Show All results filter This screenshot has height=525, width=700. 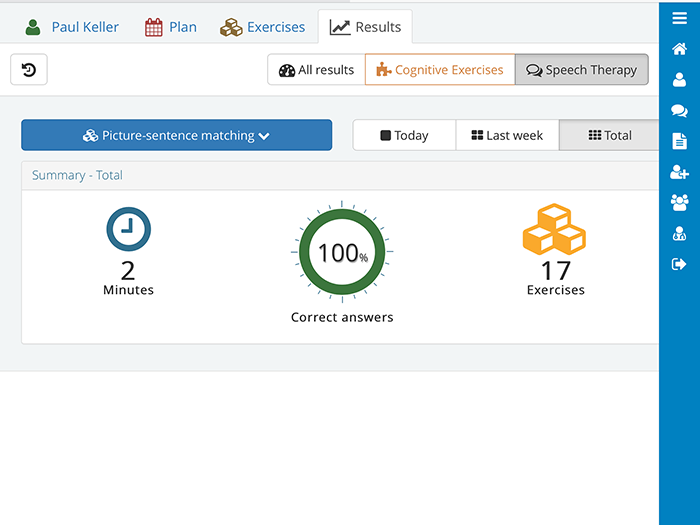point(317,70)
